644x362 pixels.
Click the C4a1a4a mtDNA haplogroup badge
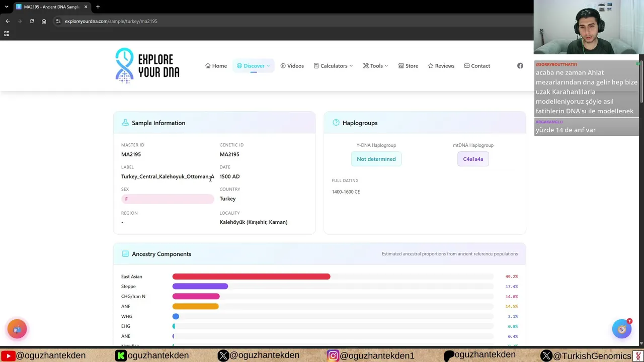click(x=473, y=159)
